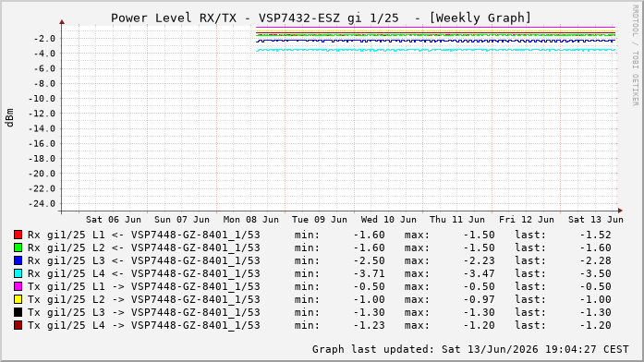
Task: Click the Tx L2 max value -0.97
Action: click(480, 299)
